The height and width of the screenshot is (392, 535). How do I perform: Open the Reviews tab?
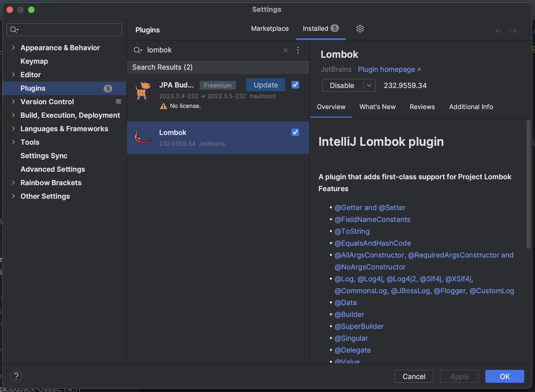[x=422, y=107]
